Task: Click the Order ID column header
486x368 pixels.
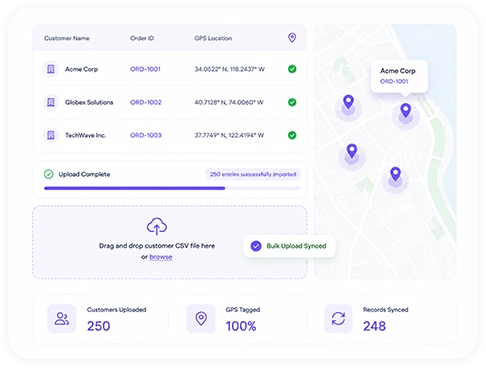Action: coord(142,38)
